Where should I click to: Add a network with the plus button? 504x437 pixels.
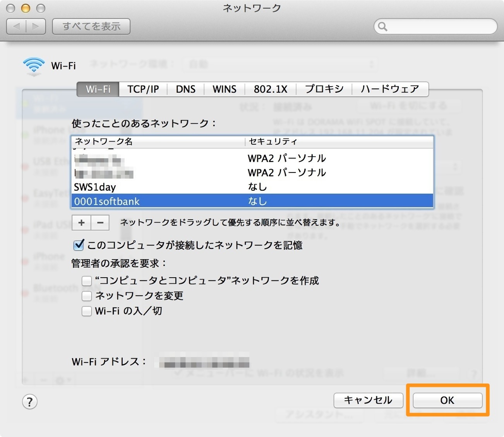point(81,223)
